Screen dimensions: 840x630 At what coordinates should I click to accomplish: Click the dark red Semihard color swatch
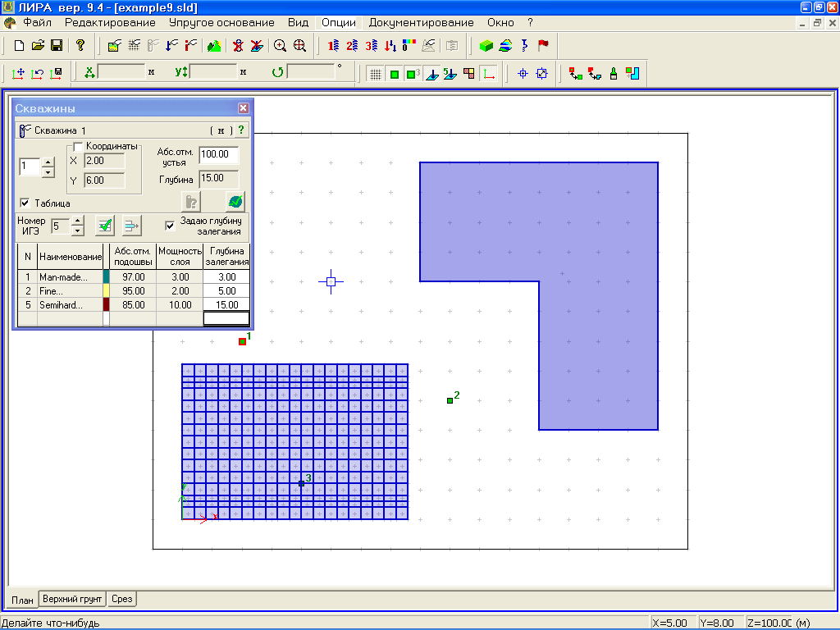pos(106,304)
